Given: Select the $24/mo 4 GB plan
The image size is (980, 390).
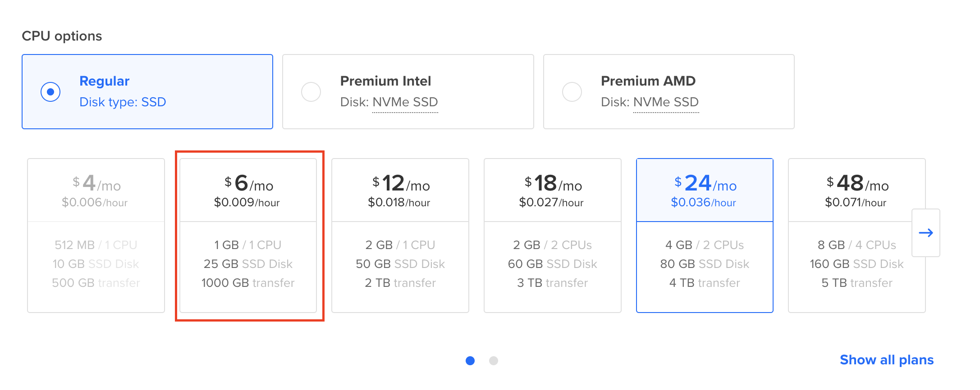Looking at the screenshot, I should [x=705, y=236].
